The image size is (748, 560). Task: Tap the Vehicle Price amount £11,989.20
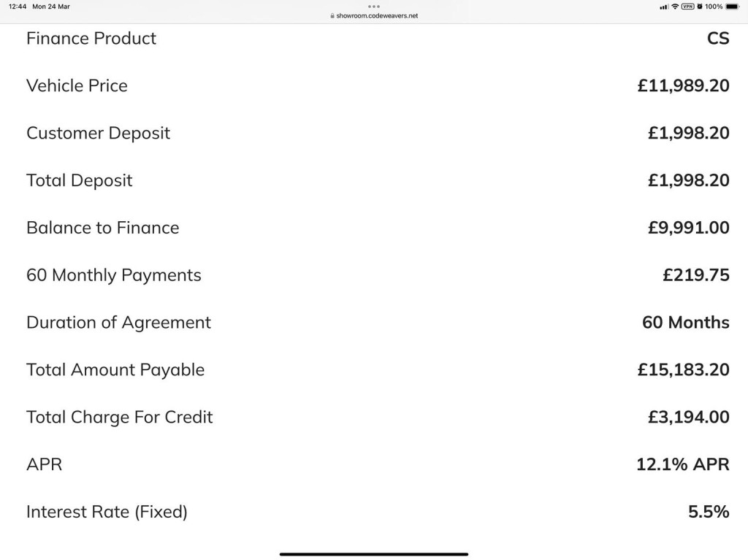[x=683, y=85]
